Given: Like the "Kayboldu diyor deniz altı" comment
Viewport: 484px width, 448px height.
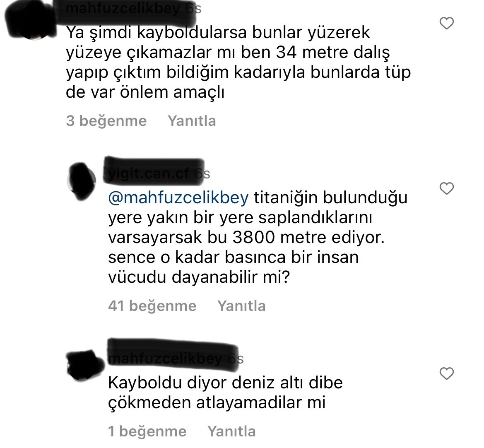Looking at the screenshot, I should click(x=446, y=373).
